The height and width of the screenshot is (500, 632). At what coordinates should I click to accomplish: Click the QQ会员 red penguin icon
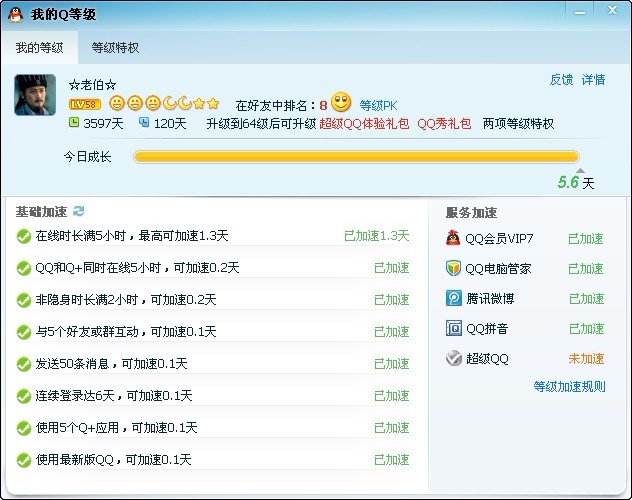tap(453, 238)
